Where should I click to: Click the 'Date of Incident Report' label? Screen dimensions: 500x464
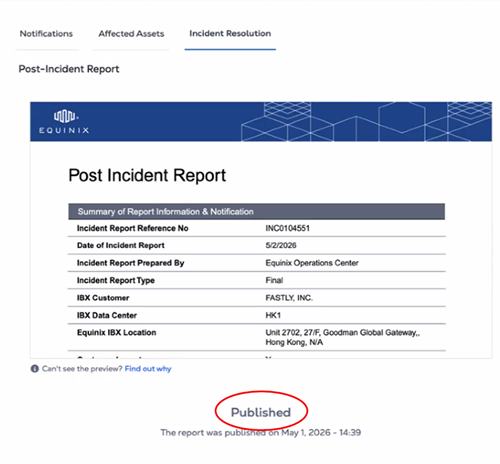point(121,245)
